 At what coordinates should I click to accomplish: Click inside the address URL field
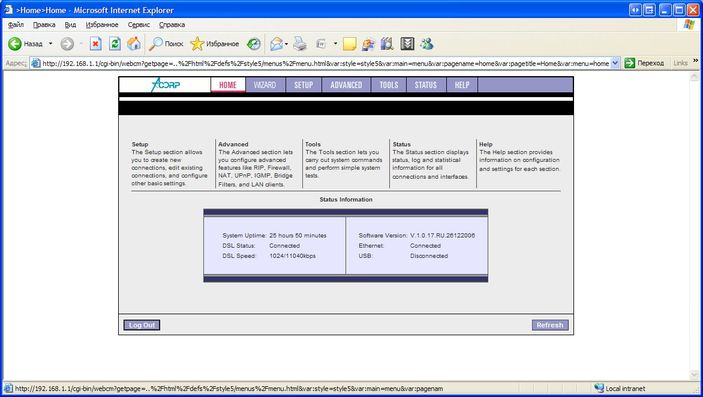[325, 63]
